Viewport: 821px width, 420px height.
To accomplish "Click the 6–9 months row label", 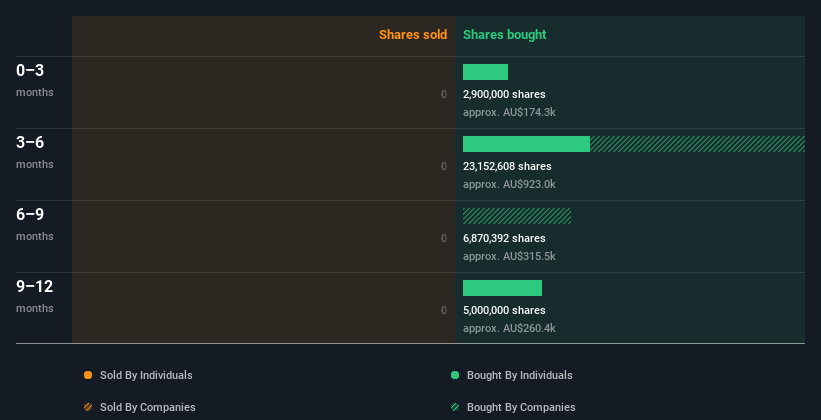I will (x=35, y=224).
